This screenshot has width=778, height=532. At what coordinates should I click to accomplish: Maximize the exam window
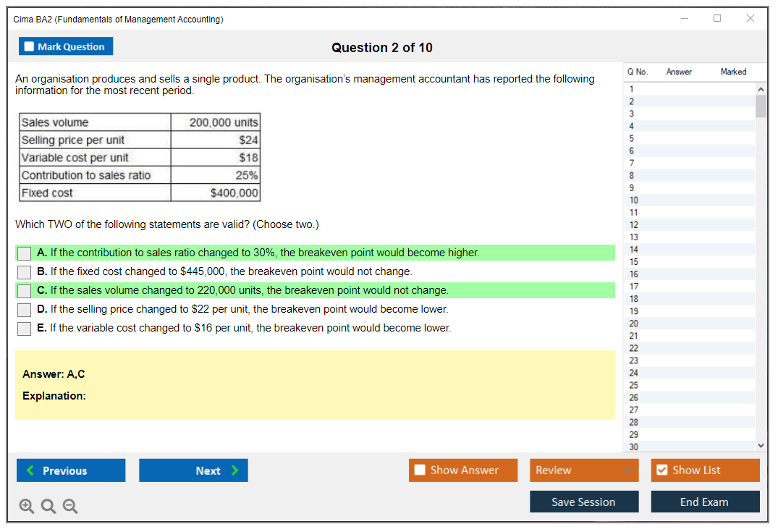(717, 19)
